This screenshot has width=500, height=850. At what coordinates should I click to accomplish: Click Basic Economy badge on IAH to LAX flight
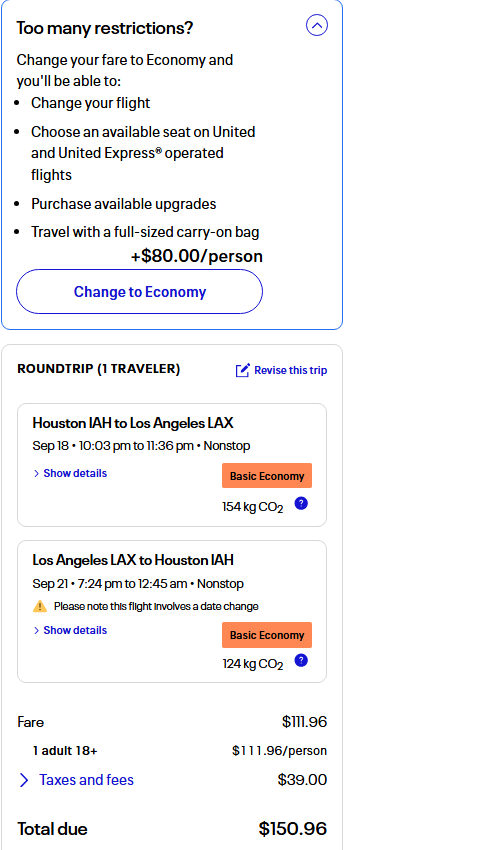[267, 476]
